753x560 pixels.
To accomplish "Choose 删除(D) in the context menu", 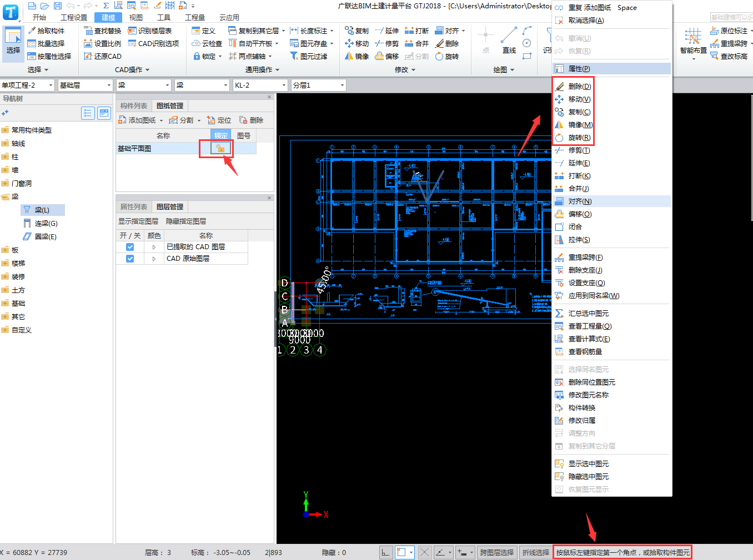I will click(579, 86).
